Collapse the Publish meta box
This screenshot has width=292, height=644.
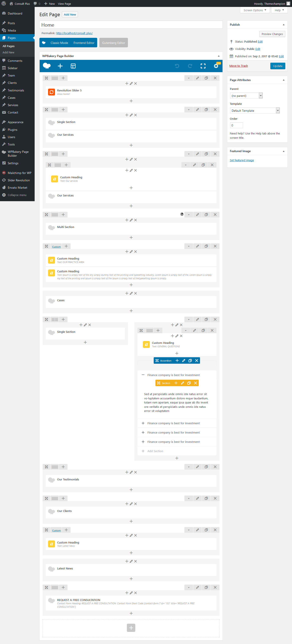pyautogui.click(x=284, y=25)
